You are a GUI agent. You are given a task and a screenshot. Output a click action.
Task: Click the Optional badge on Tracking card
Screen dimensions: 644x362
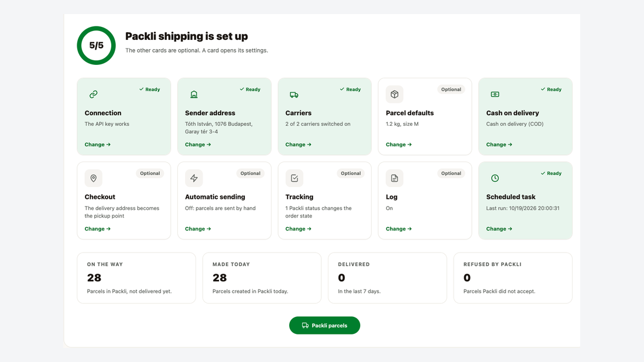pos(351,173)
